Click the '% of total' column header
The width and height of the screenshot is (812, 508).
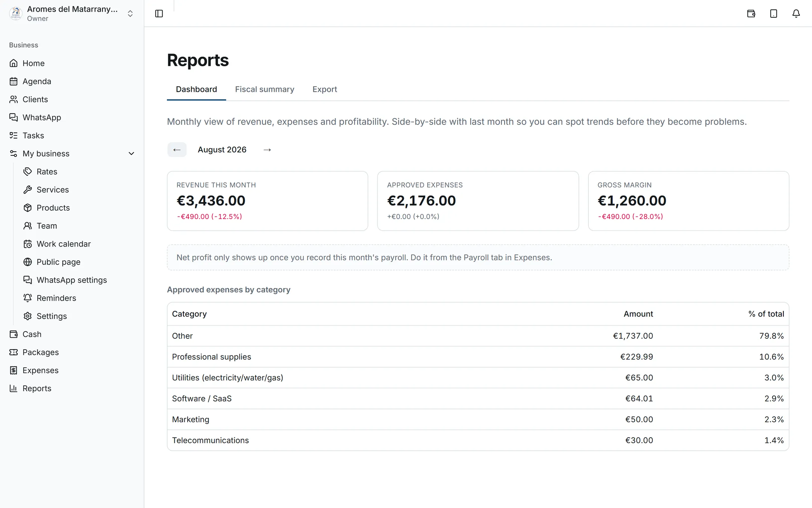pyautogui.click(x=766, y=314)
